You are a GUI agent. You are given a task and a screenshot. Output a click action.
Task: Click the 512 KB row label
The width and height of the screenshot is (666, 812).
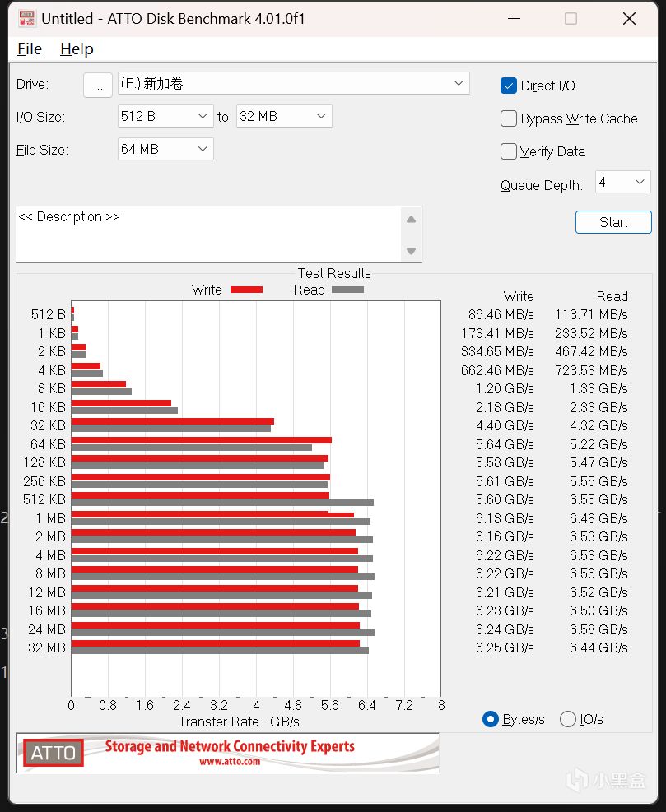[44, 499]
